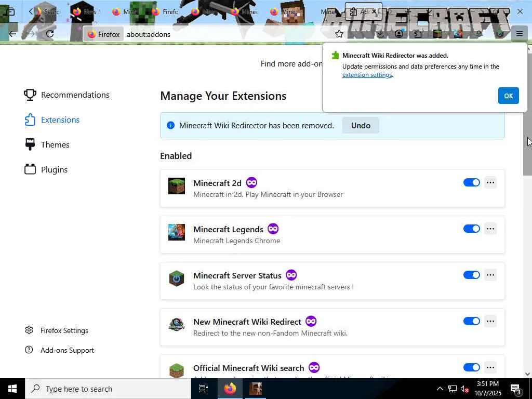
Task: Click OK in the extension added popup
Action: pyautogui.click(x=508, y=96)
